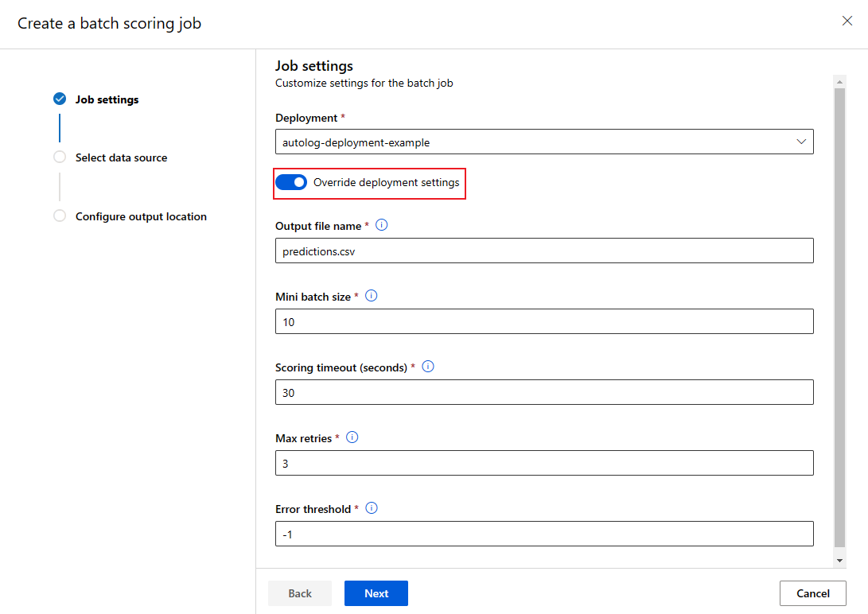Click the Select data source step circle
This screenshot has height=614, width=868.
click(x=60, y=157)
